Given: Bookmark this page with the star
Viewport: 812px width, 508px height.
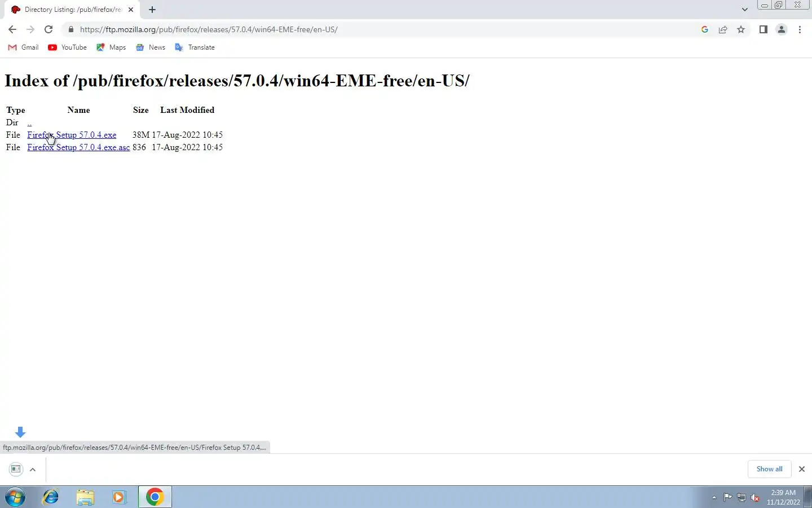Looking at the screenshot, I should (741, 29).
